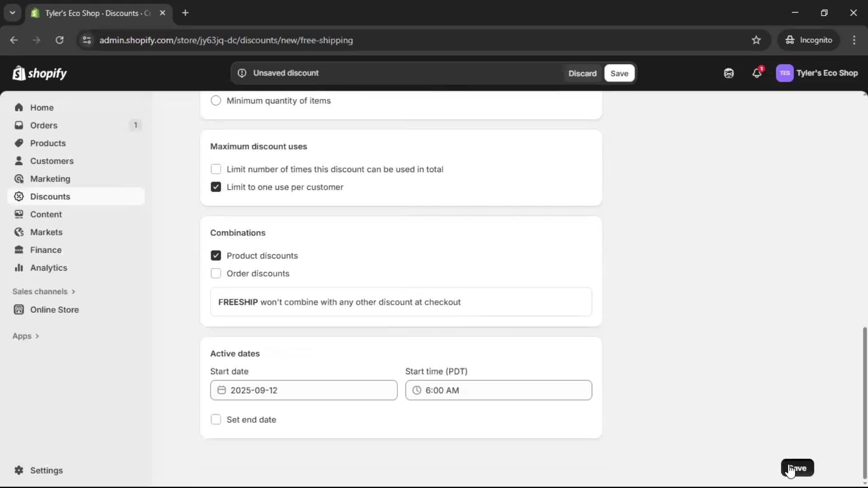This screenshot has height=488, width=868.
Task: Uncheck Limit to one use per customer
Action: (216, 187)
